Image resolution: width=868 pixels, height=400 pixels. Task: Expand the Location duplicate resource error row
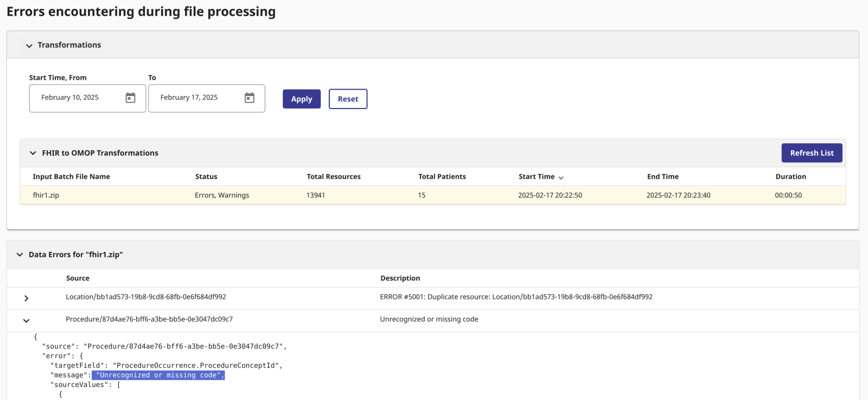pyautogui.click(x=26, y=299)
